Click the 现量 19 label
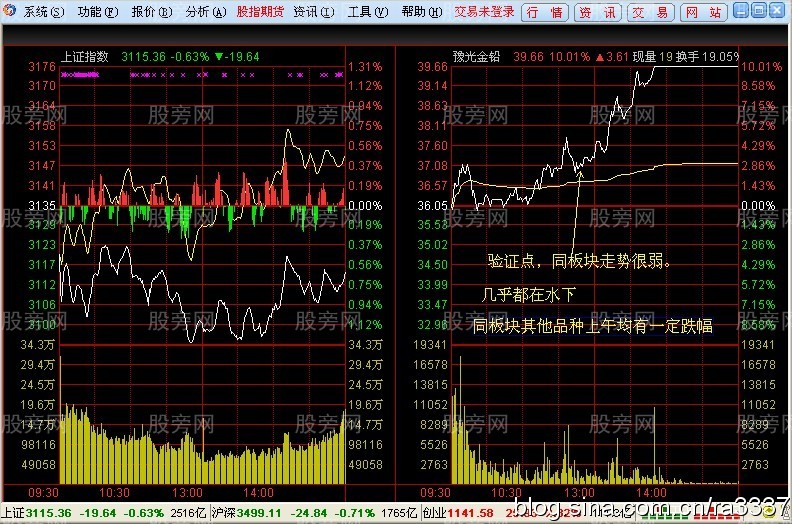792x524 pixels. click(x=652, y=57)
